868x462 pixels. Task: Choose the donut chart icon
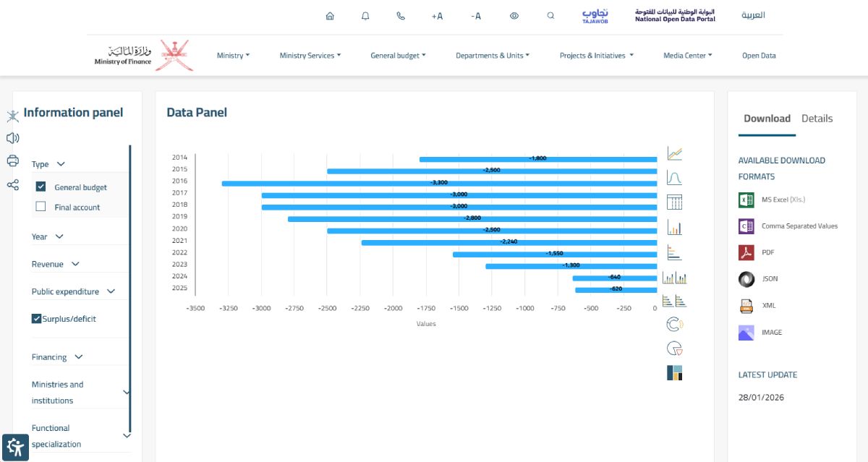(x=675, y=324)
